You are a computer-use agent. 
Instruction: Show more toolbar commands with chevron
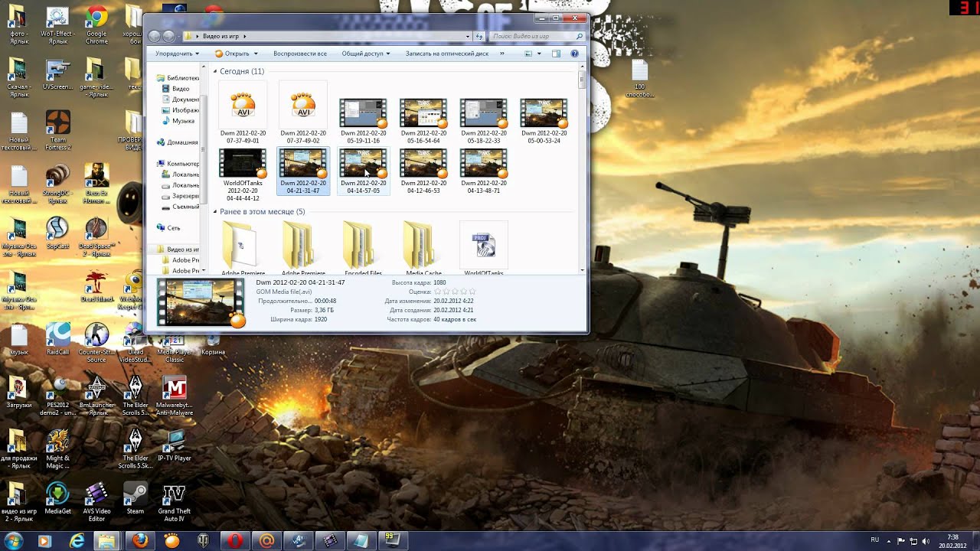click(502, 54)
